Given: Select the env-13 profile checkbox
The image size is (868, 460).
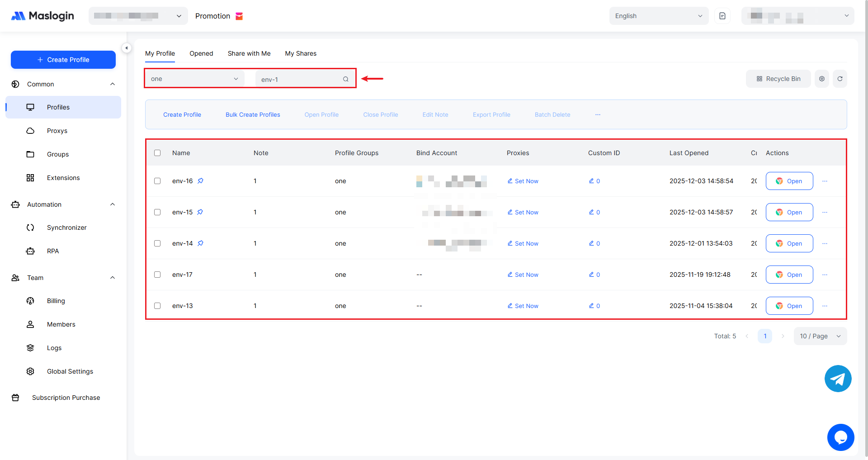Looking at the screenshot, I should pos(157,306).
